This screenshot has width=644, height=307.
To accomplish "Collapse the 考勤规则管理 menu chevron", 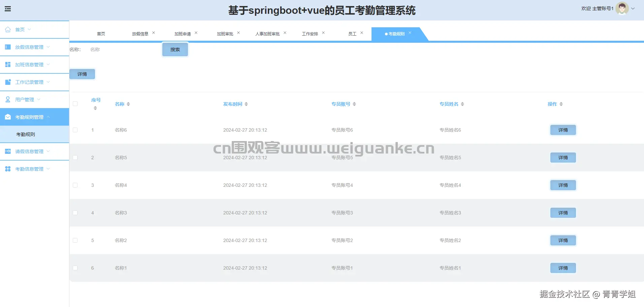I will [x=48, y=117].
